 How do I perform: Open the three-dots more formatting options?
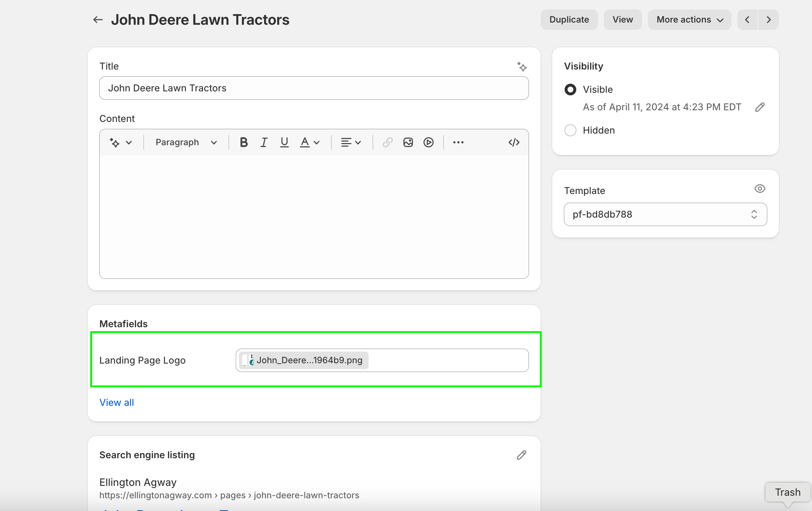[x=458, y=142]
